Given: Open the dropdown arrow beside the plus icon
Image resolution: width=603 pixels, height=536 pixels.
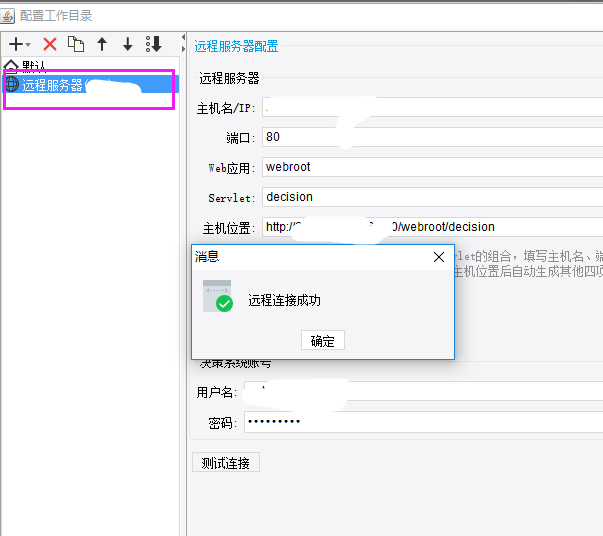Looking at the screenshot, I should tap(28, 45).
